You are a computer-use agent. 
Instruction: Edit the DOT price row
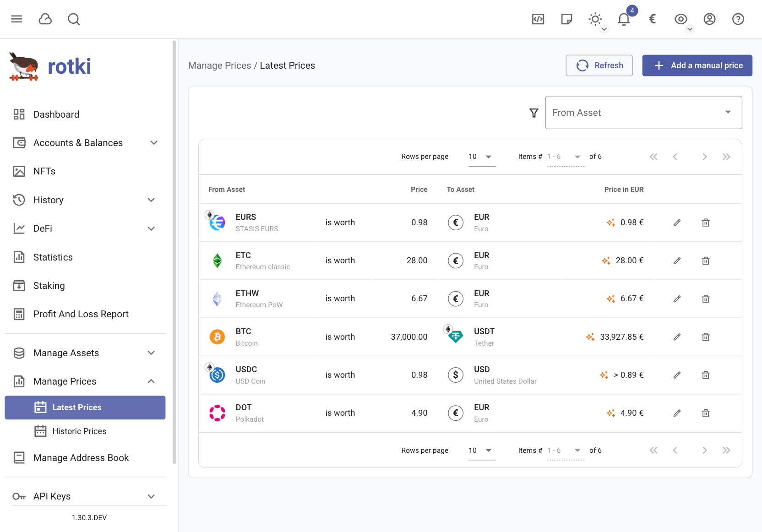tap(677, 413)
